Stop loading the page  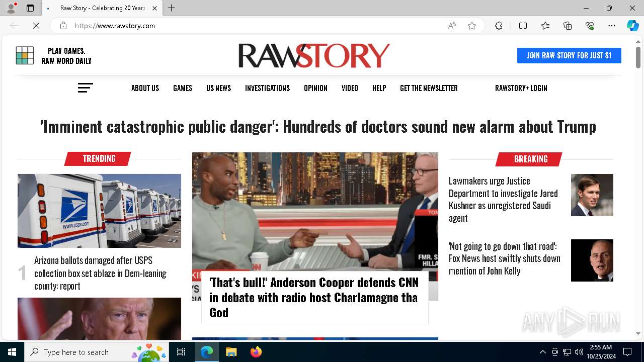tap(36, 26)
